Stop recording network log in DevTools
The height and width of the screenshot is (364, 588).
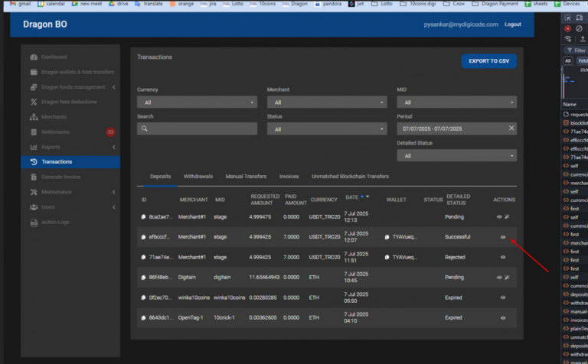[x=568, y=28]
